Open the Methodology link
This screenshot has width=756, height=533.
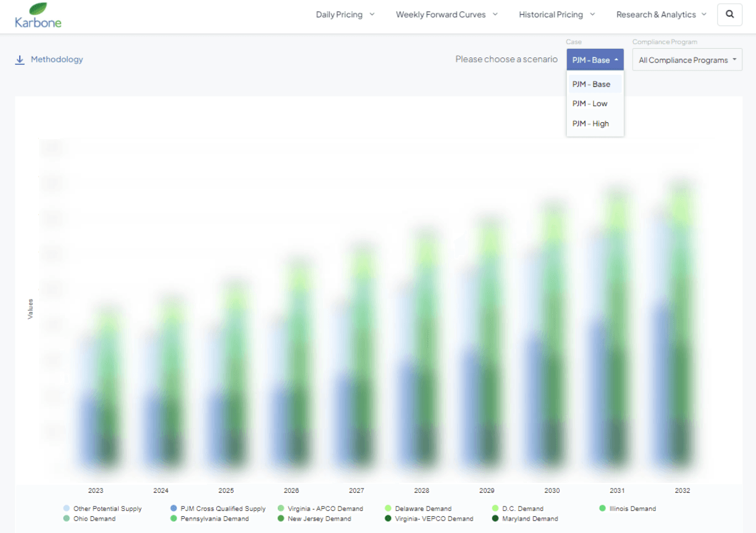[x=57, y=59]
